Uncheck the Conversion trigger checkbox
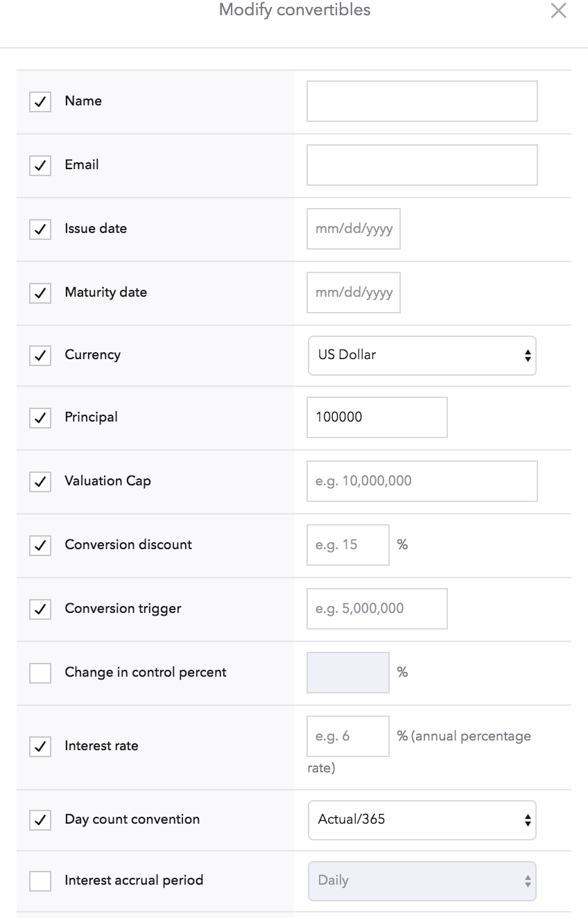 coord(40,609)
